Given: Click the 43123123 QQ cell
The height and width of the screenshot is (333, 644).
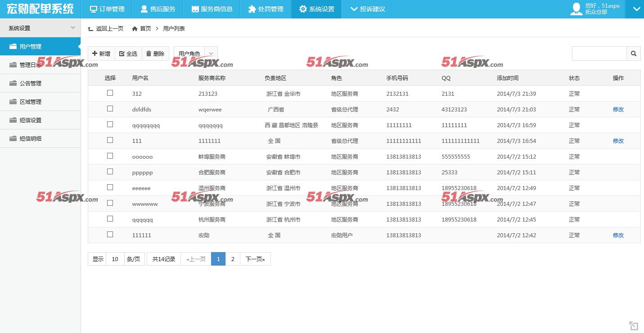Looking at the screenshot, I should tap(454, 109).
